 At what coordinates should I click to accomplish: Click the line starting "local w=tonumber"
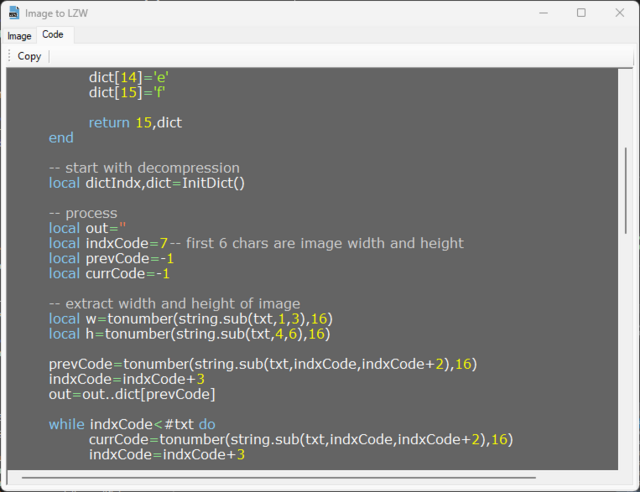pyautogui.click(x=191, y=319)
